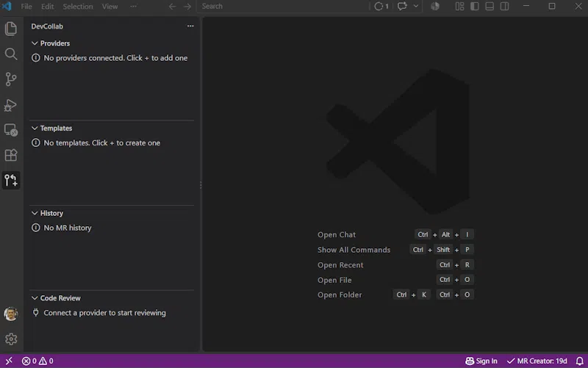Open the File menu
Image resolution: width=588 pixels, height=368 pixels.
[x=26, y=7]
